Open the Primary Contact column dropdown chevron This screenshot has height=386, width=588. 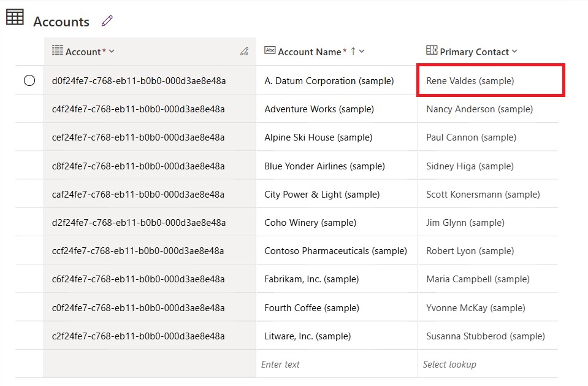pyautogui.click(x=514, y=51)
